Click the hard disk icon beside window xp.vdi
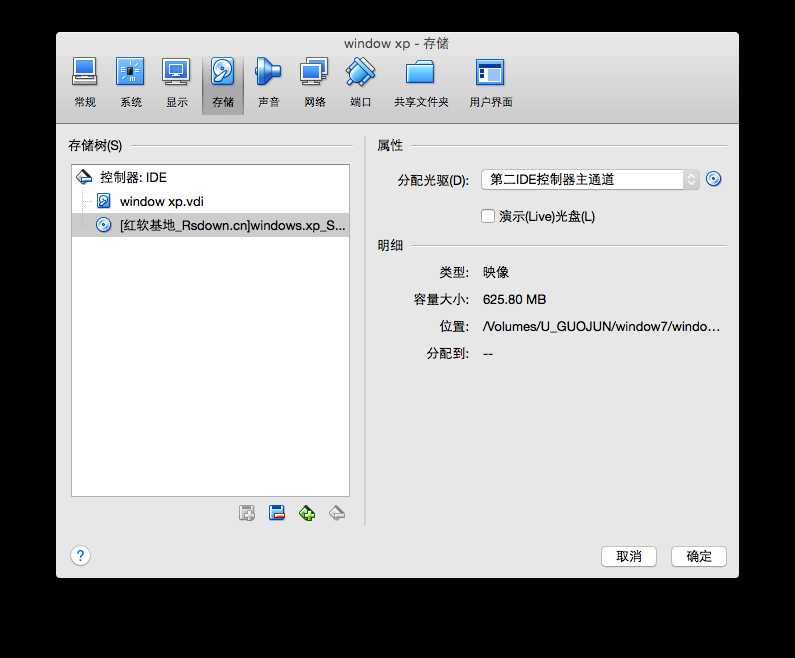 coord(103,201)
